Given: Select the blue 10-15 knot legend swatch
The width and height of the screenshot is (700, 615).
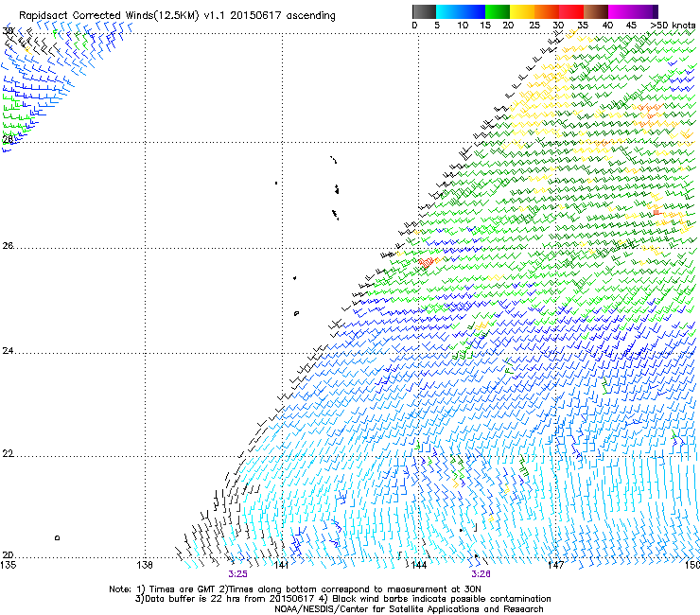Looking at the screenshot, I should [x=472, y=11].
